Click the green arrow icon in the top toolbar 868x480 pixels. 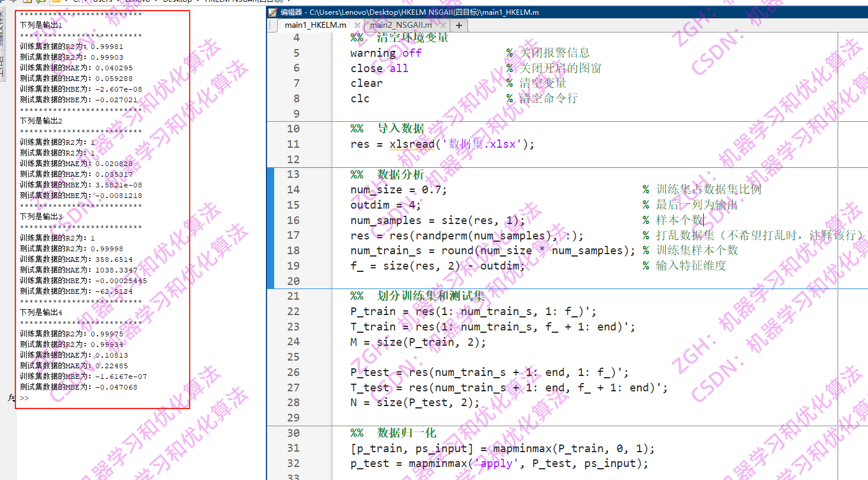39,2
